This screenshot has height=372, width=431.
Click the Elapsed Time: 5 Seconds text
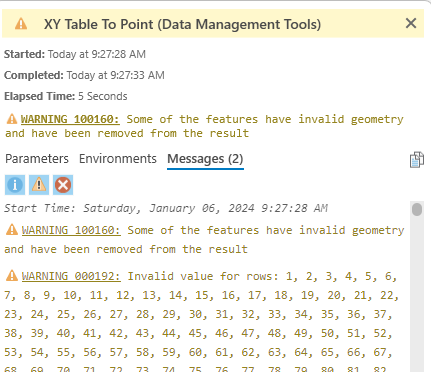(x=66, y=96)
